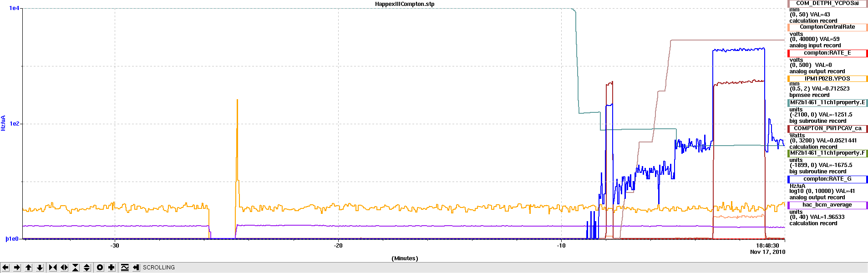
Task: Click the plus icon in the toolbar
Action: coord(112,268)
